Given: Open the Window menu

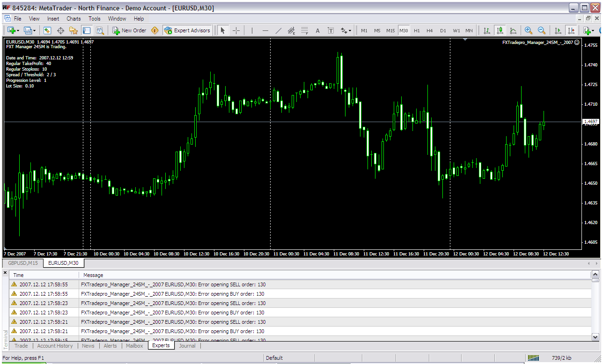Looking at the screenshot, I should (117, 19).
